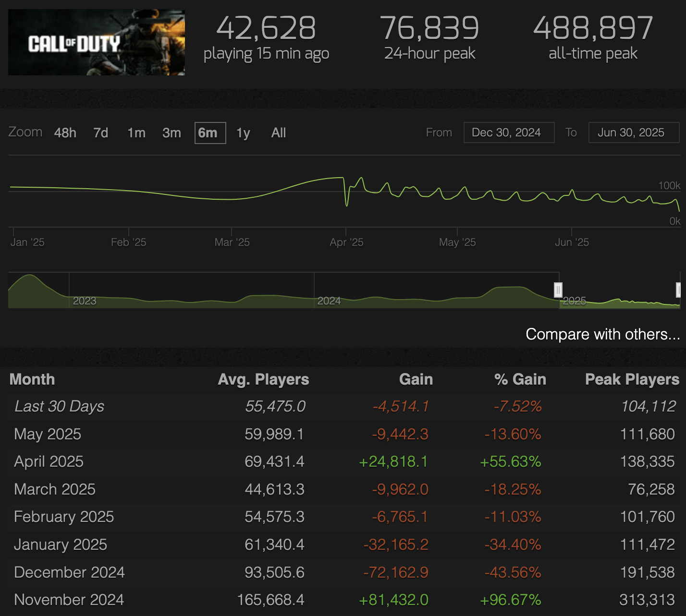Edit the To date field Jun 30, 2025
The image size is (686, 616).
point(634,133)
